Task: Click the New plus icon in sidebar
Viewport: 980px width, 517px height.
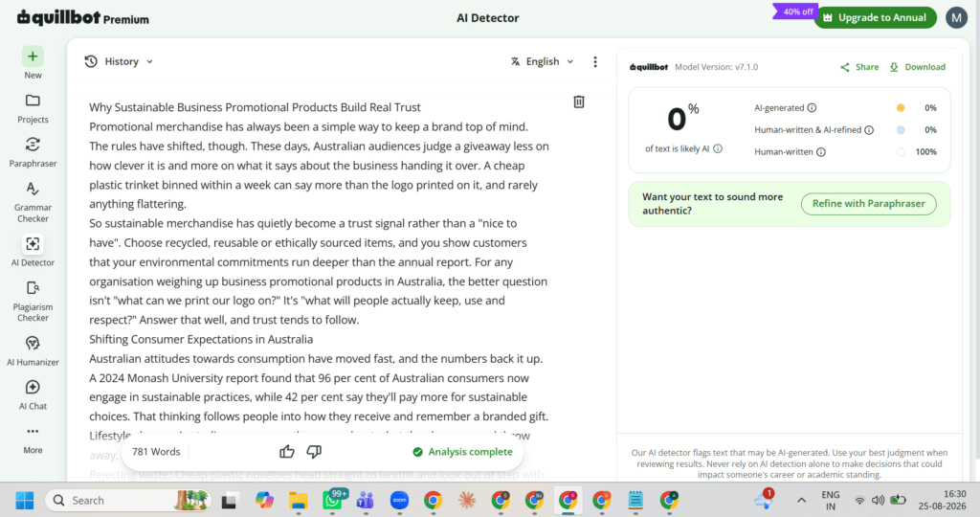Action: pyautogui.click(x=33, y=56)
